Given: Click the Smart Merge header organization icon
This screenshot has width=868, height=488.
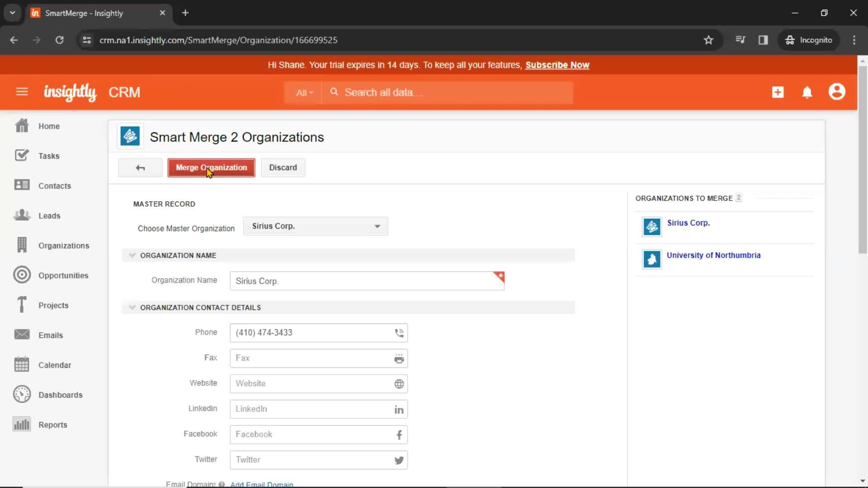Looking at the screenshot, I should click(x=130, y=136).
